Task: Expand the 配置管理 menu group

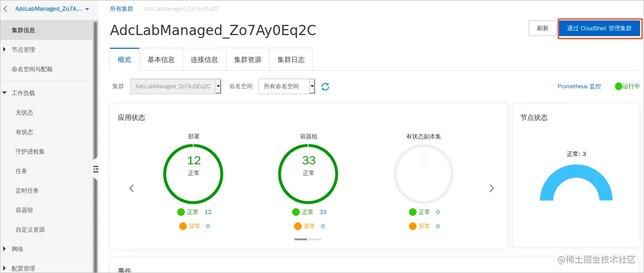Action: [18, 269]
